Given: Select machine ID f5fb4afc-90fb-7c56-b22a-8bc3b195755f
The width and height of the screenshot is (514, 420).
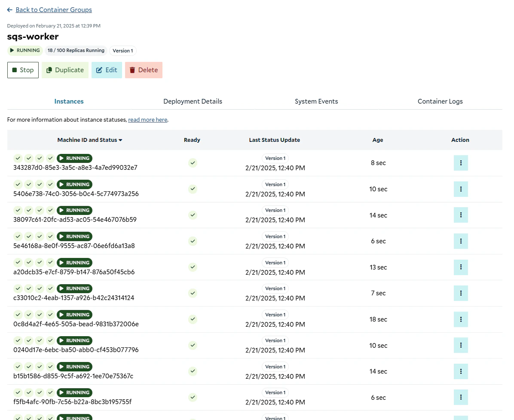Looking at the screenshot, I should [73, 402].
